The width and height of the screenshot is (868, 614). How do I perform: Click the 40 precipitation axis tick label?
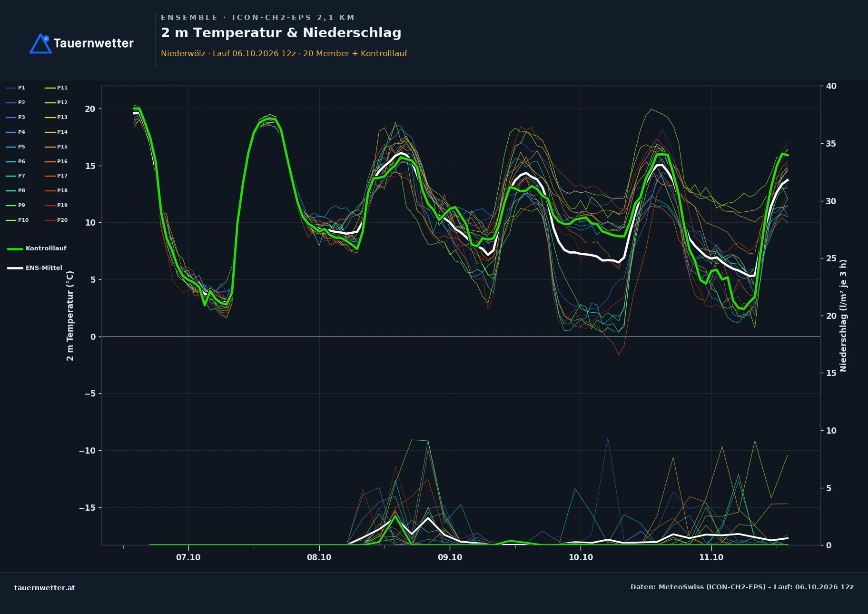tap(831, 86)
